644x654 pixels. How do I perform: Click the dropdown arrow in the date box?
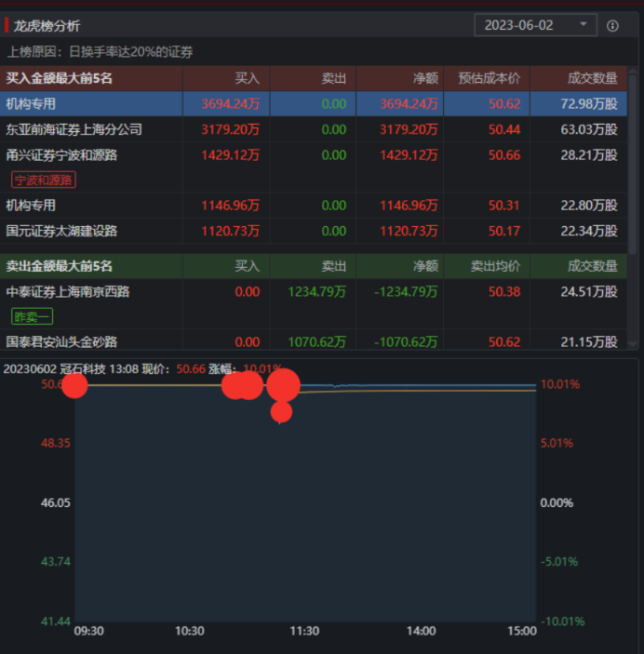pos(584,24)
